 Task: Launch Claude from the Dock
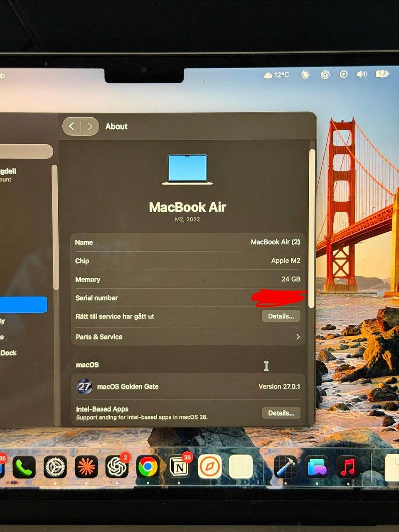click(86, 467)
